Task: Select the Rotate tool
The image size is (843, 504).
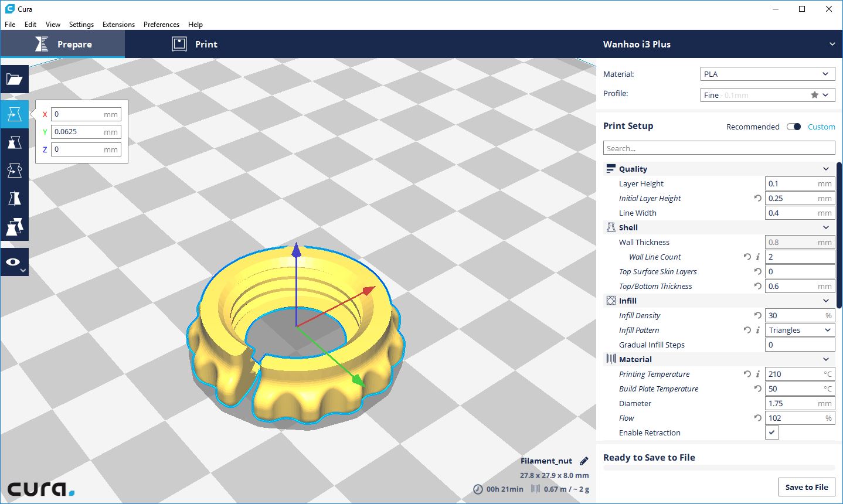Action: tap(14, 171)
